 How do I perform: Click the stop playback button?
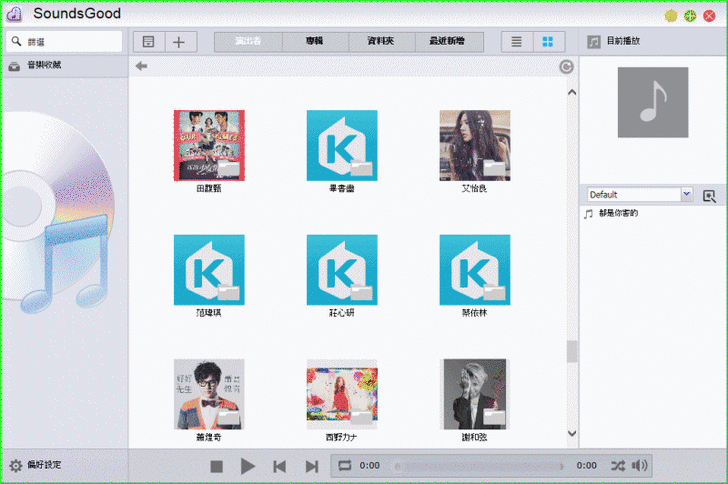216,466
